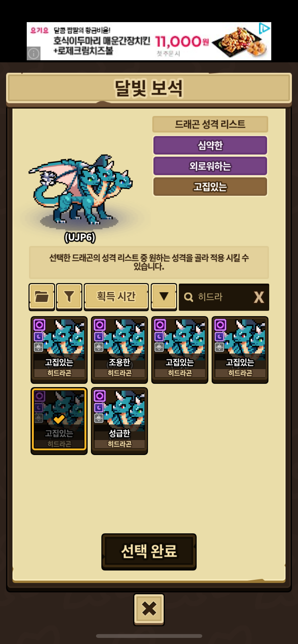Click the 히드라 search input field
Image resolution: width=298 pixels, height=644 pixels.
(224, 297)
